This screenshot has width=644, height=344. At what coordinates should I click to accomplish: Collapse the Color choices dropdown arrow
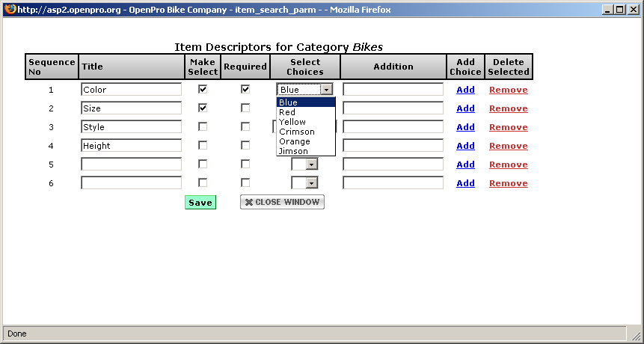point(326,90)
